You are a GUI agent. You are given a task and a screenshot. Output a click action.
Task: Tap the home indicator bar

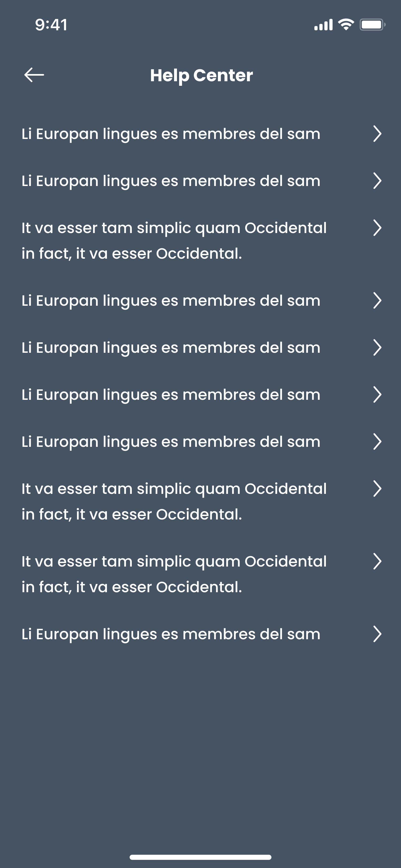[x=200, y=857]
